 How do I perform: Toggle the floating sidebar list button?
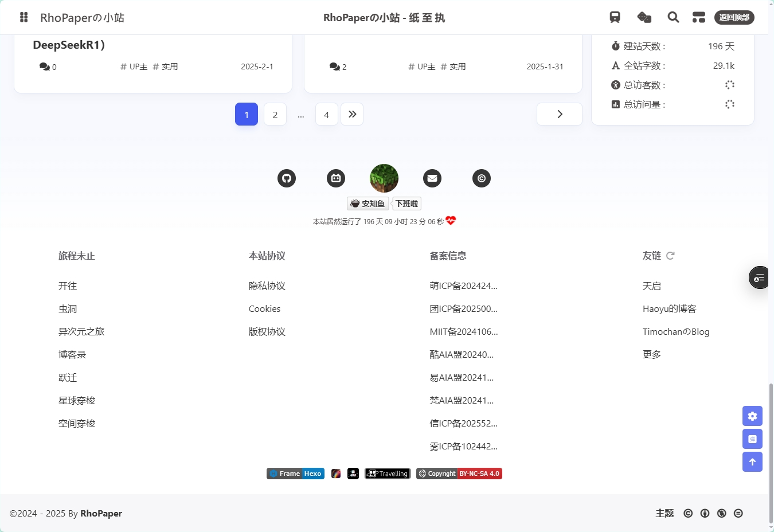[760, 278]
